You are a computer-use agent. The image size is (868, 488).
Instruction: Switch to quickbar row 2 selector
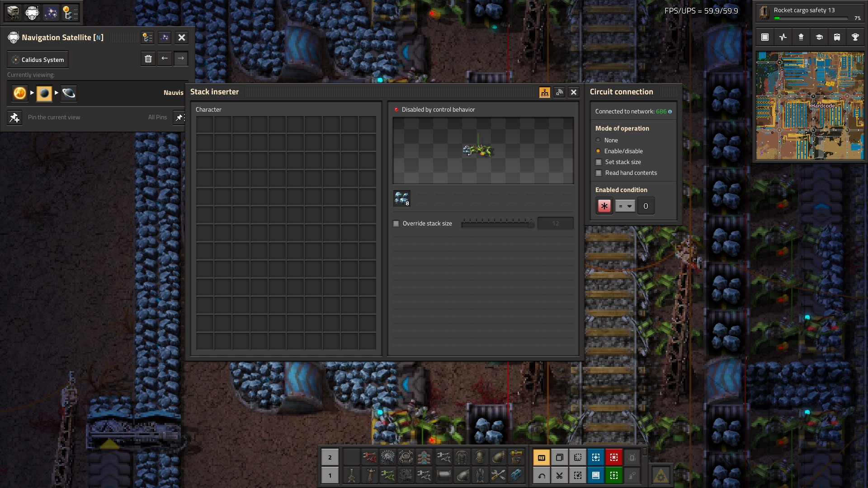click(330, 457)
